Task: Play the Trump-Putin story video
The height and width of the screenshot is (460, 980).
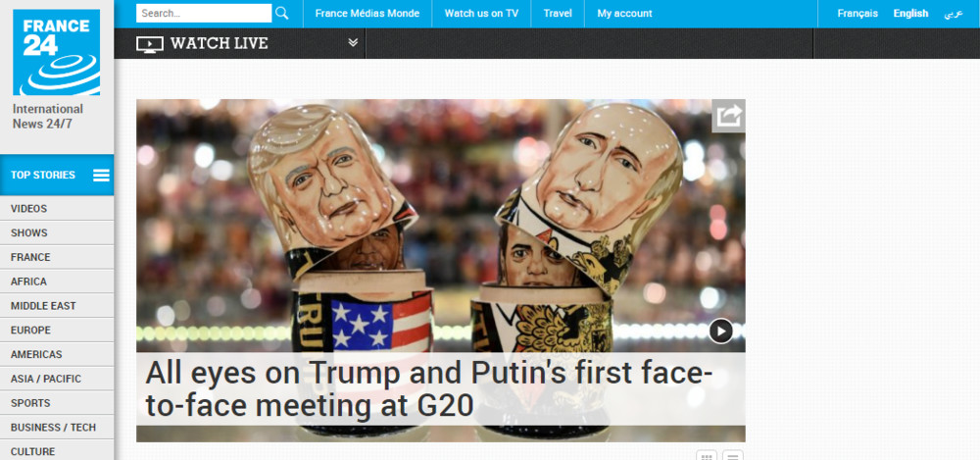Action: (x=720, y=332)
